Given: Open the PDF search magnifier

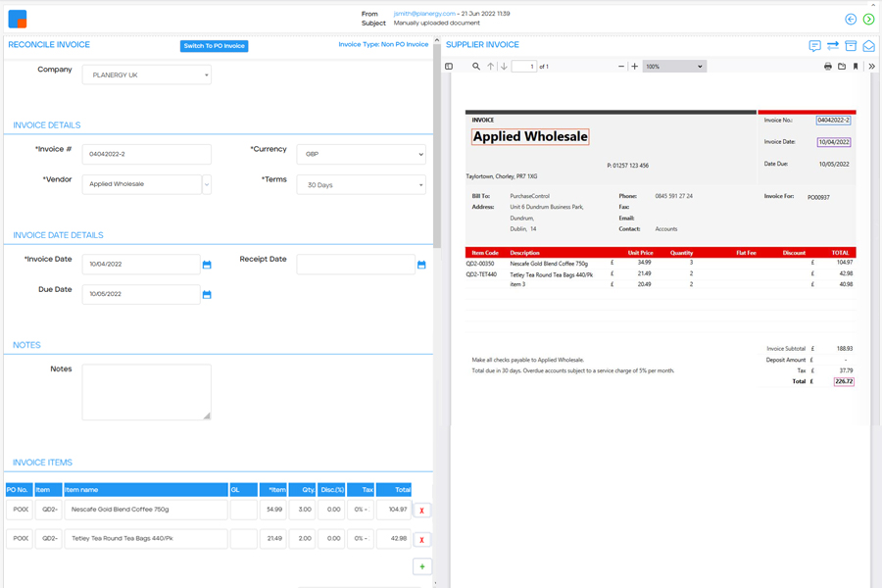Looking at the screenshot, I should pos(476,67).
